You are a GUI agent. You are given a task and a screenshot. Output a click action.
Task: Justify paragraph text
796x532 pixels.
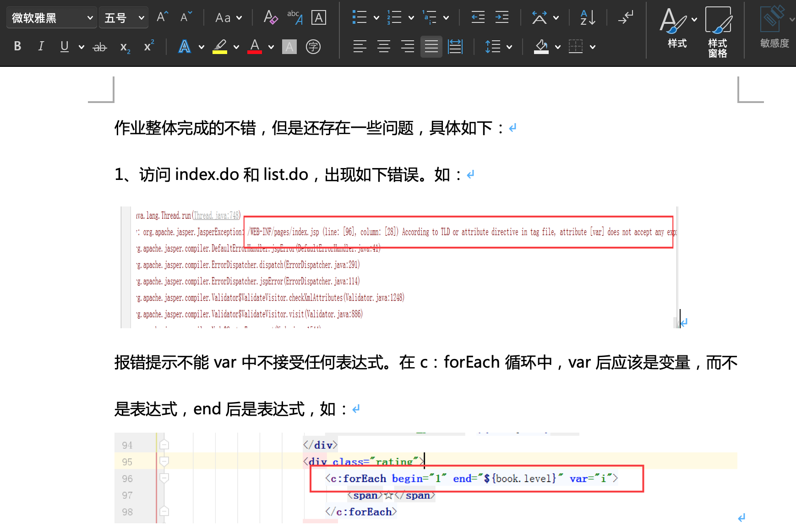click(431, 46)
